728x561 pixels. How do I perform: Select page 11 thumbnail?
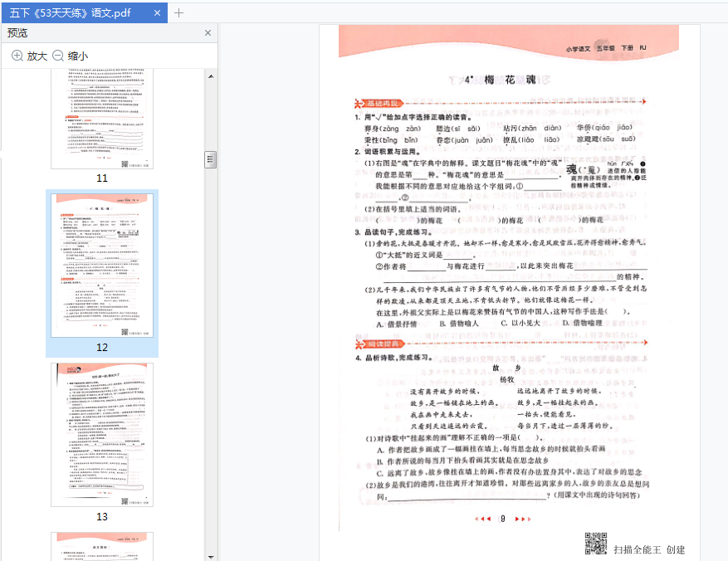point(102,119)
